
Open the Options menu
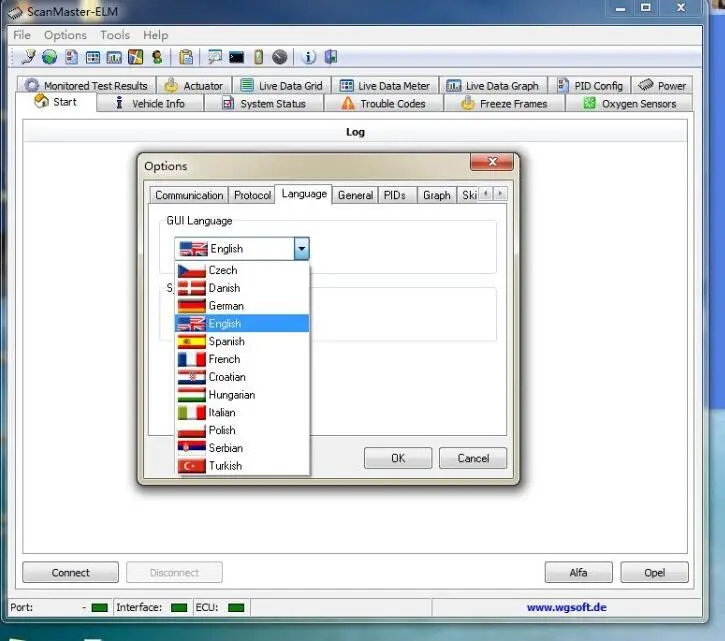pyautogui.click(x=65, y=35)
